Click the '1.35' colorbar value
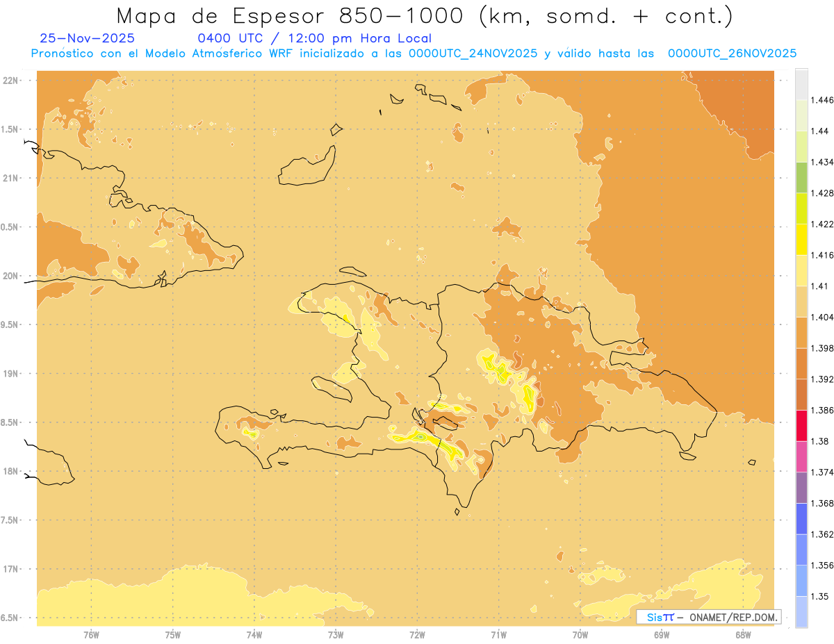Viewport: 834px width, 644px height. [819, 596]
